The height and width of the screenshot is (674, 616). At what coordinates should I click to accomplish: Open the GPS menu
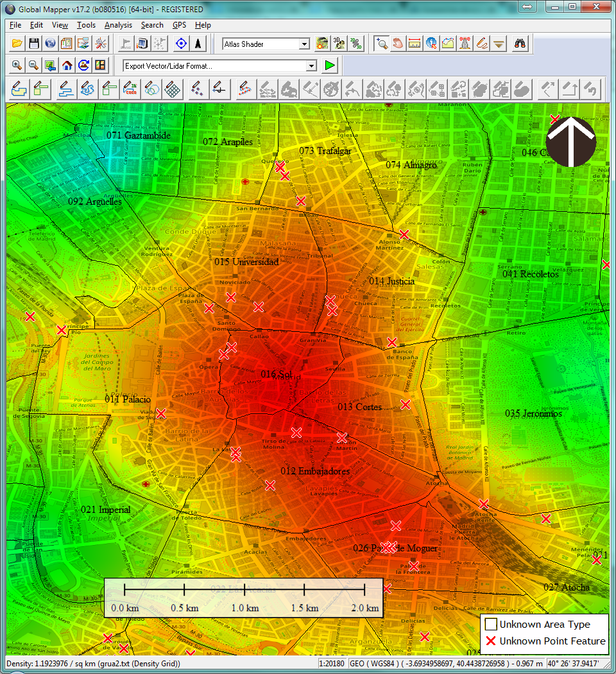pyautogui.click(x=179, y=25)
